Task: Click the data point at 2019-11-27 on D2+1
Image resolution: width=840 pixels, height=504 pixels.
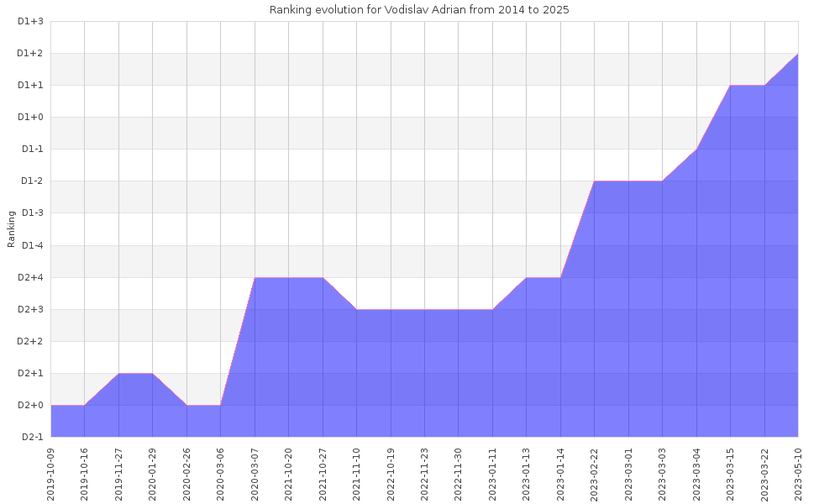Action: (x=118, y=373)
